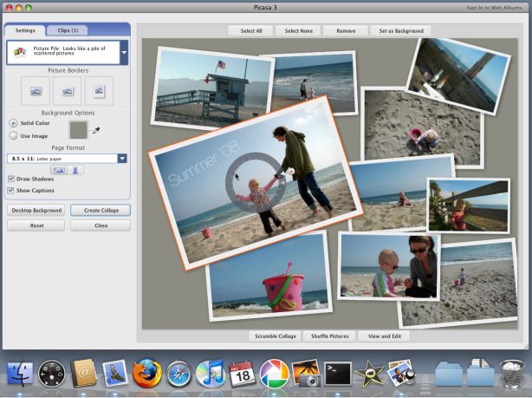
Task: Disable the Show Captions checkbox
Action: coord(11,190)
